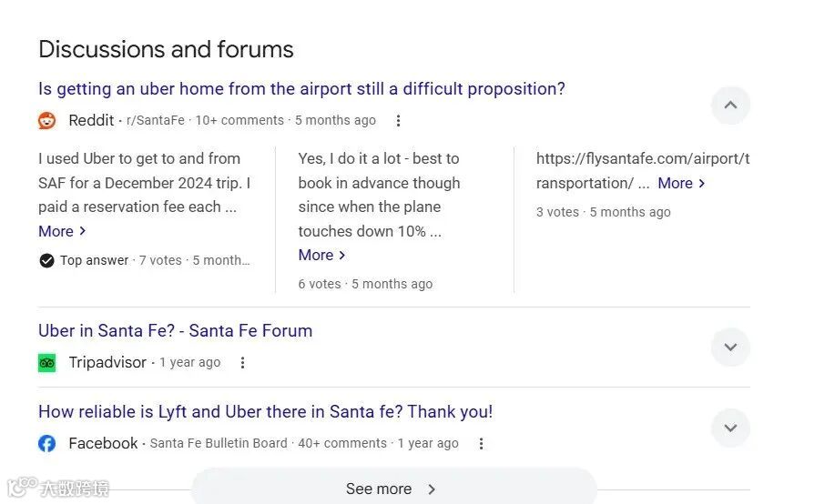This screenshot has height=504, width=835.
Task: Click the Tripadvisor owl logo icon
Action: [47, 363]
